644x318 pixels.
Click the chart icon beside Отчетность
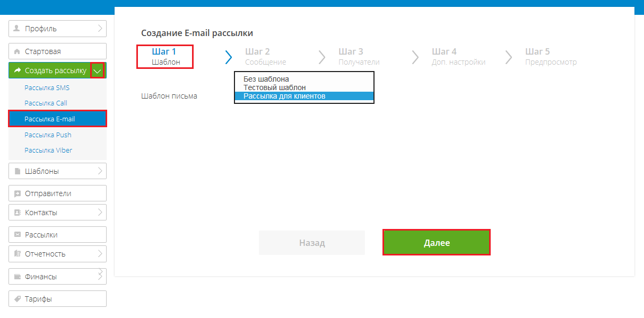[17, 254]
